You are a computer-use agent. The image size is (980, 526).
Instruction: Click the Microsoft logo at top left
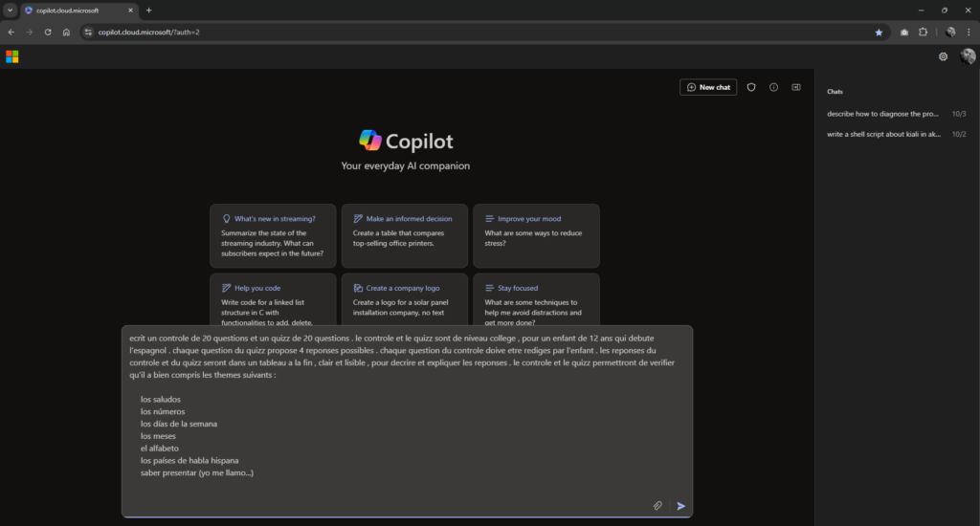(11, 56)
